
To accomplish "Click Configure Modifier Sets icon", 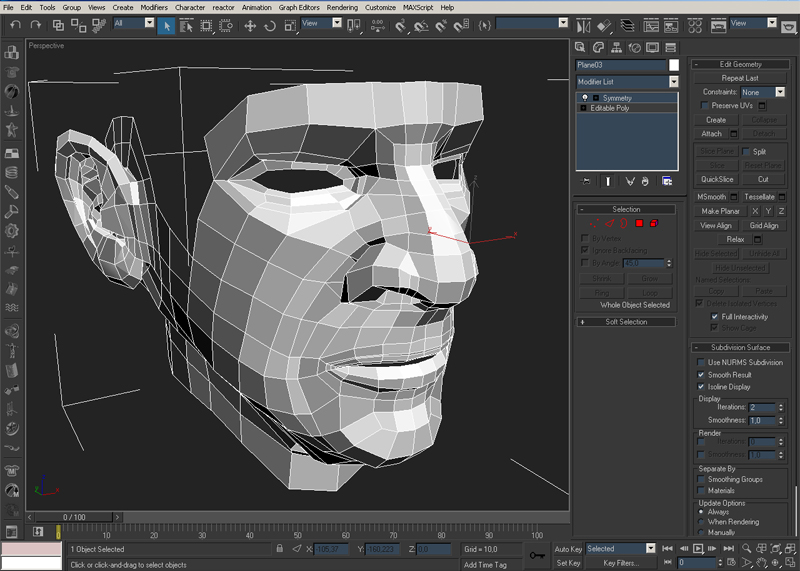I will [x=667, y=181].
